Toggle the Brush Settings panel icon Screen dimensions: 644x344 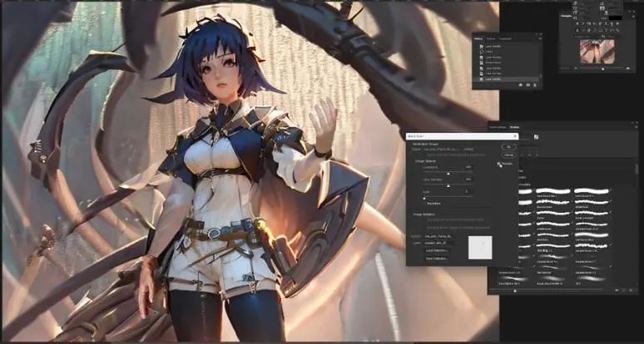click(x=536, y=137)
